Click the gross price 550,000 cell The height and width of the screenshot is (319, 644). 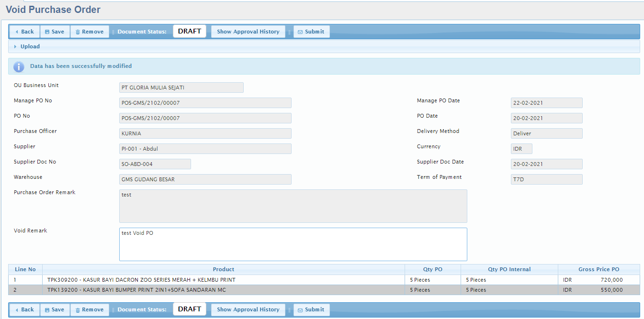[x=599, y=290]
